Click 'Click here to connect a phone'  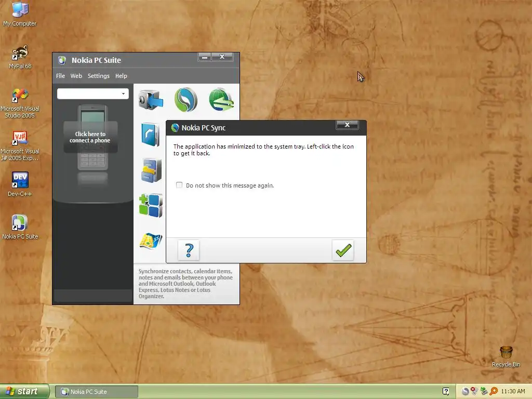(x=90, y=137)
